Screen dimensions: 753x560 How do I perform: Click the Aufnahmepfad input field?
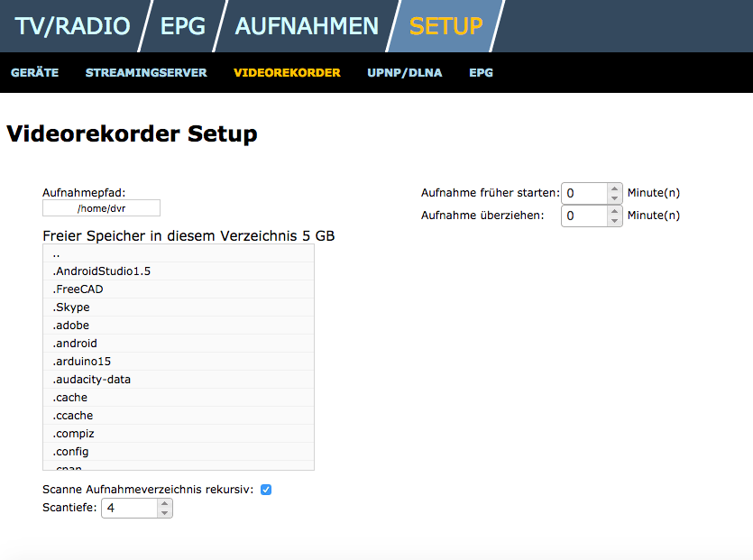(101, 207)
